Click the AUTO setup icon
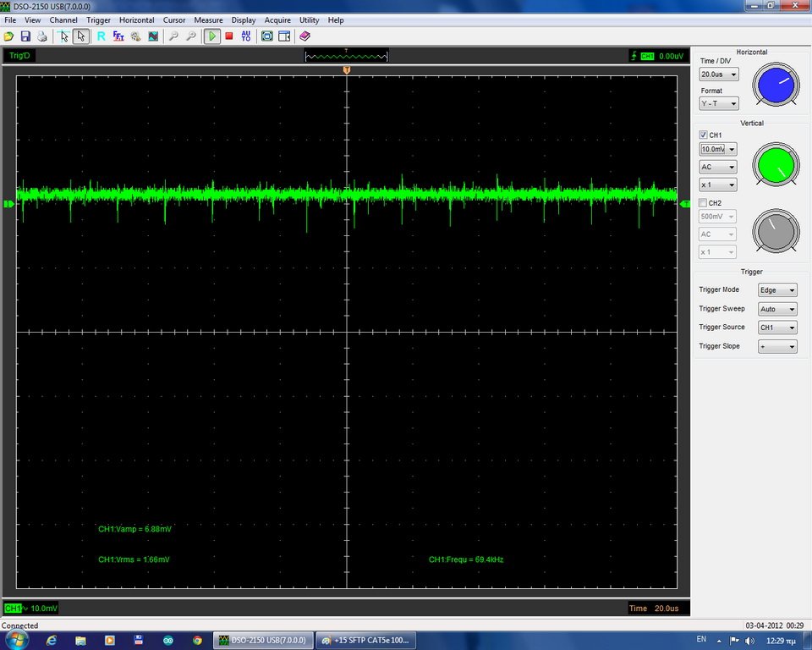 click(245, 36)
